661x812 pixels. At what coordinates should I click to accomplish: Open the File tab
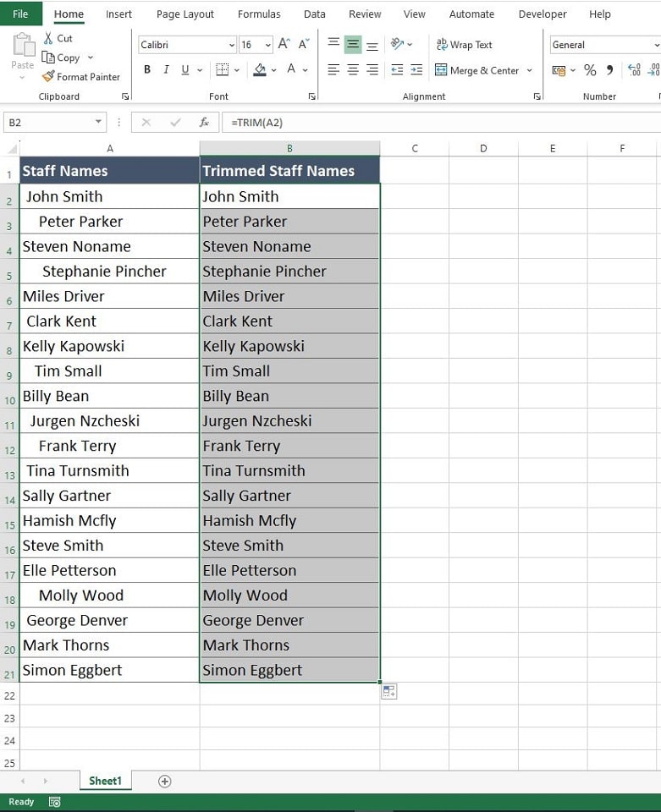(x=20, y=14)
